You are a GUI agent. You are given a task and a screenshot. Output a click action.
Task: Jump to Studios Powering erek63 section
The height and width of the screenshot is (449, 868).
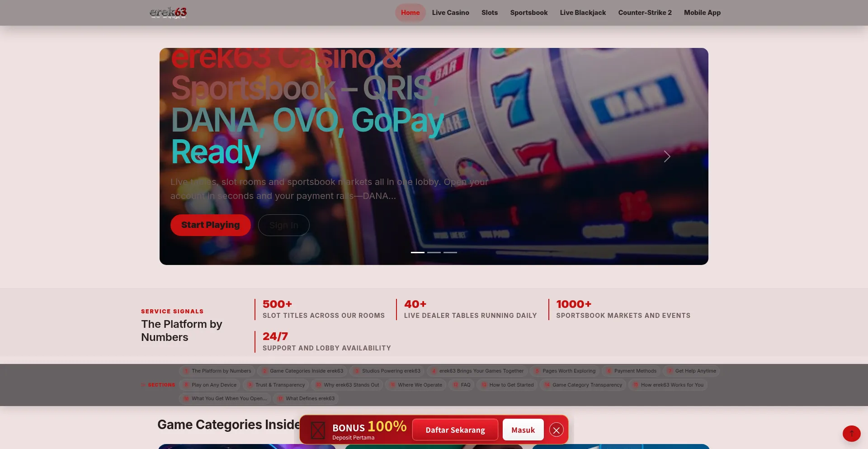click(387, 371)
